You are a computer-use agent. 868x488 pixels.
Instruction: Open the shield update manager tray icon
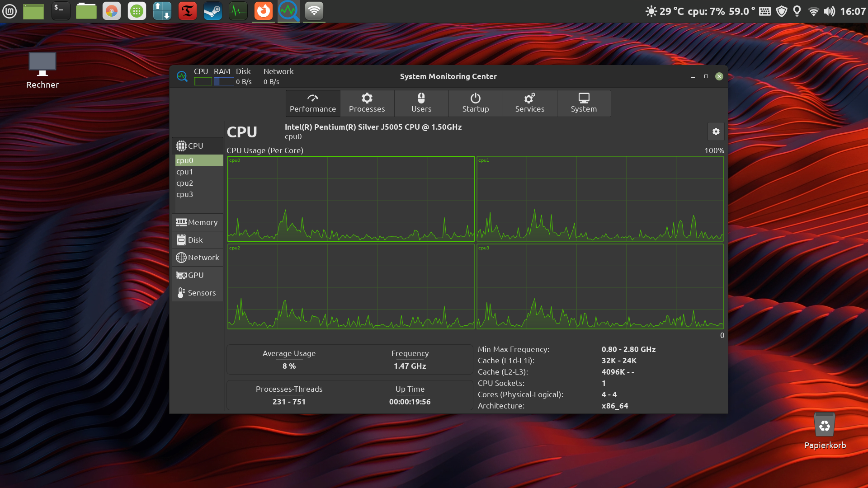click(782, 11)
